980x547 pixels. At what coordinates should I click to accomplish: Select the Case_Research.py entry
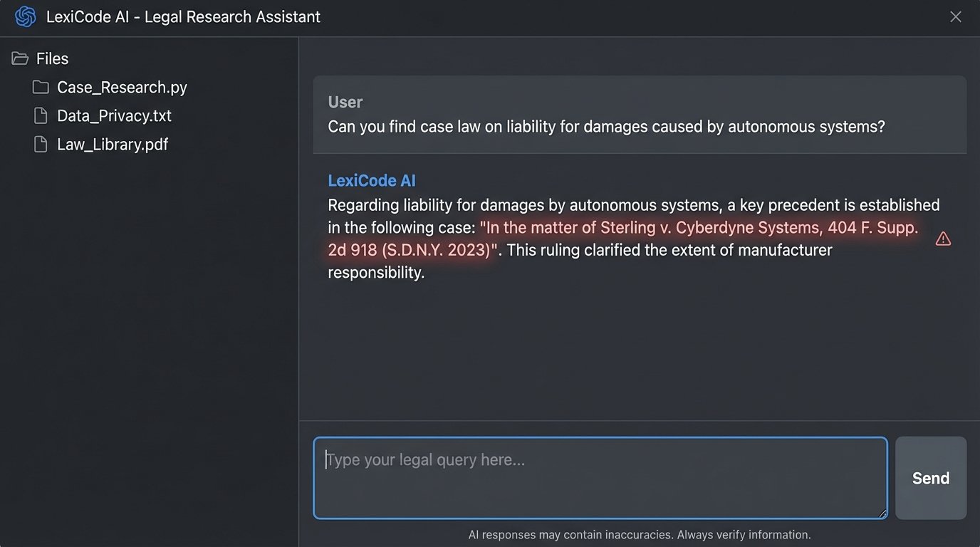pos(121,87)
